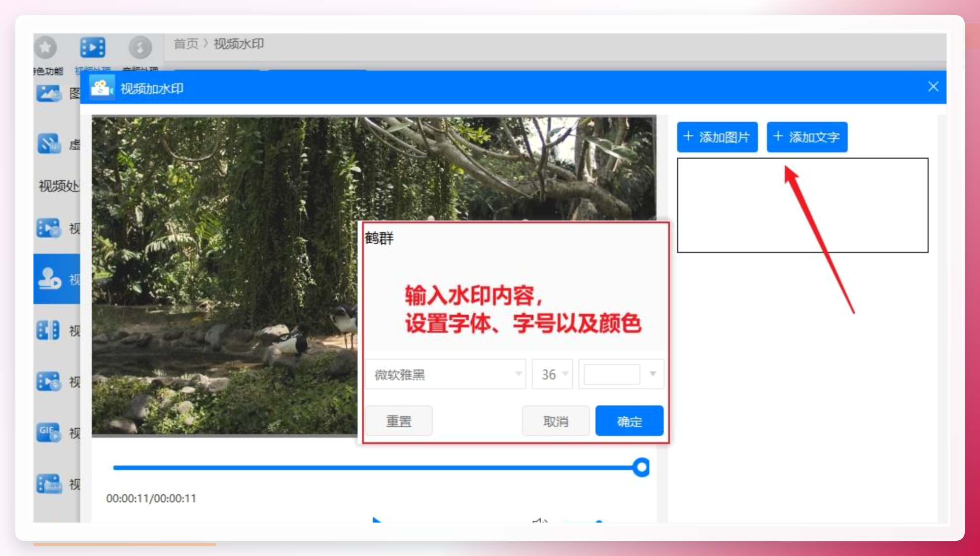Open the bottom video sidebar icon
Screen dimensions: 980x556
(49, 484)
